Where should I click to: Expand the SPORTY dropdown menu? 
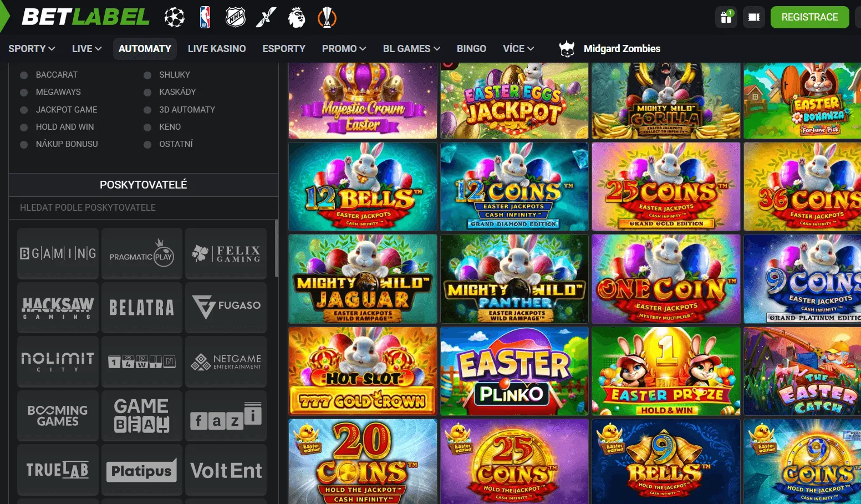32,49
